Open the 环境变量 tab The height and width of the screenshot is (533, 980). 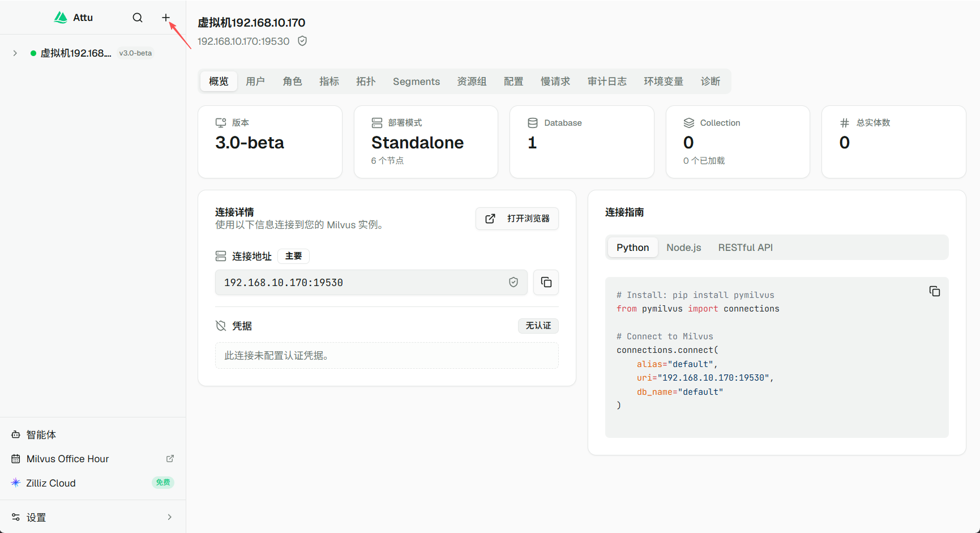coord(664,82)
